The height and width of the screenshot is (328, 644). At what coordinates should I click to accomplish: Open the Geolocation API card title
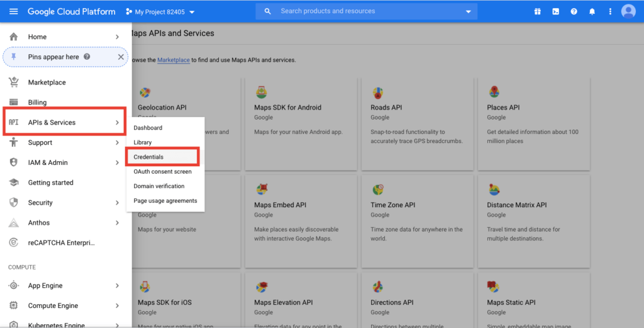pos(162,107)
